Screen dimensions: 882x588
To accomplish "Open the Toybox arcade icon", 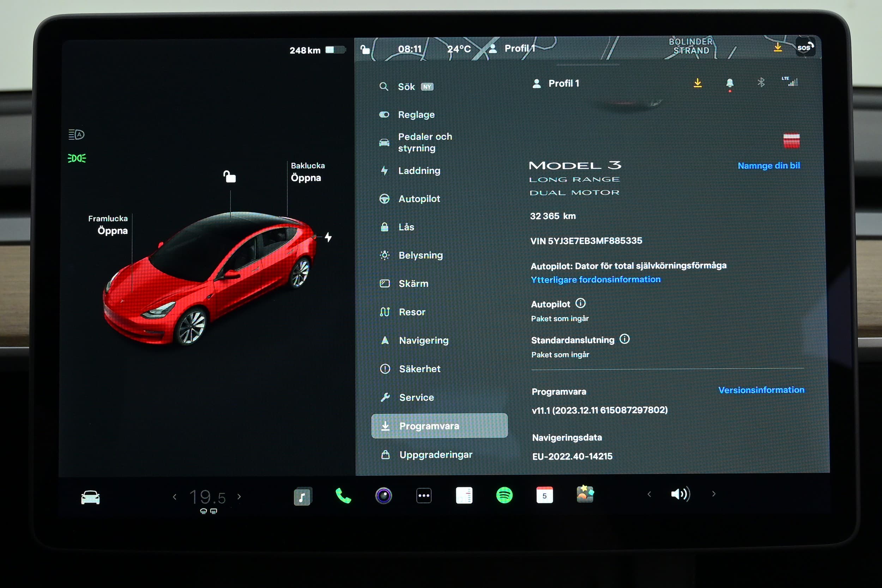I will tap(585, 494).
